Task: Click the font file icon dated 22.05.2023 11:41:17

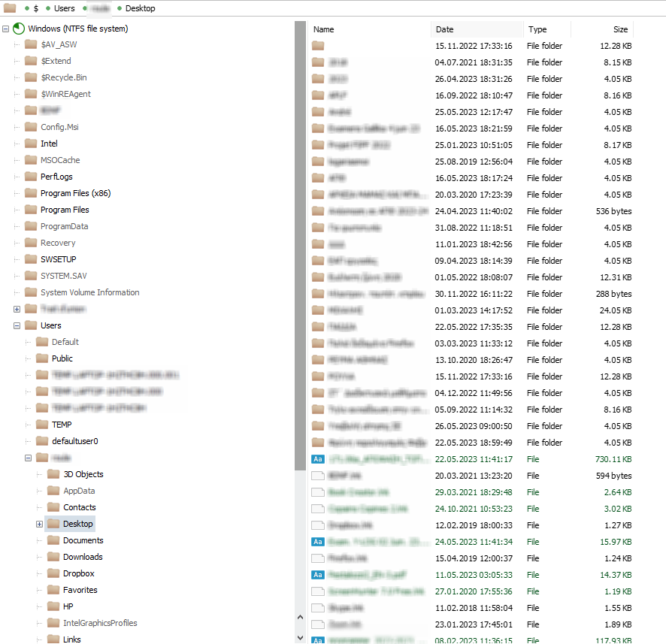Action: 318,459
